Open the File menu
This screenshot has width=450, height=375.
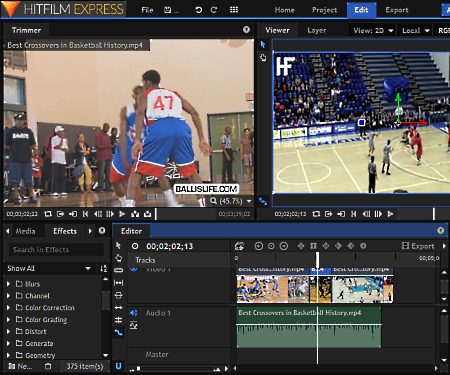147,10
